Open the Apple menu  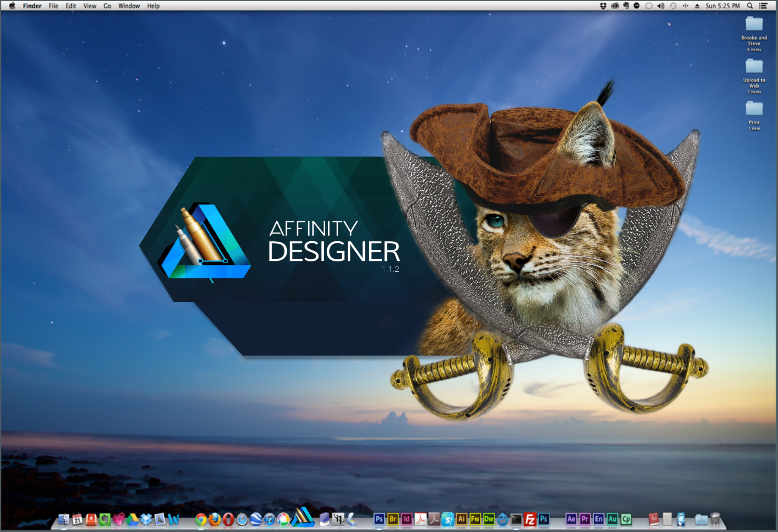12,6
